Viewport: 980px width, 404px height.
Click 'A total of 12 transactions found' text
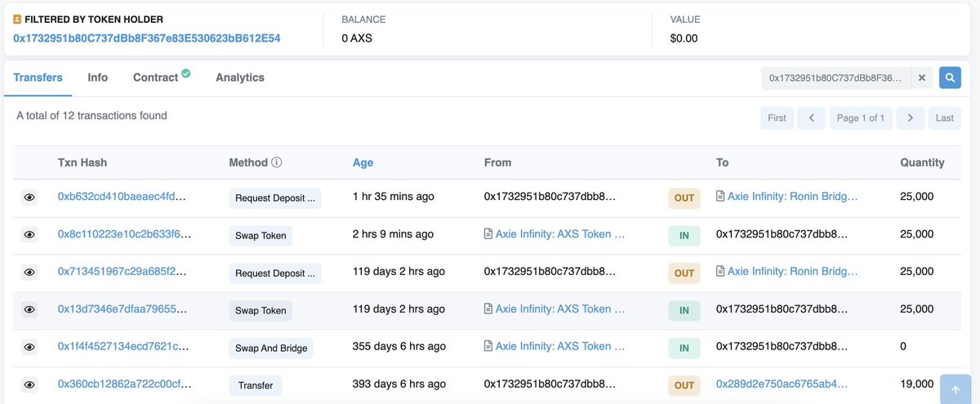91,116
